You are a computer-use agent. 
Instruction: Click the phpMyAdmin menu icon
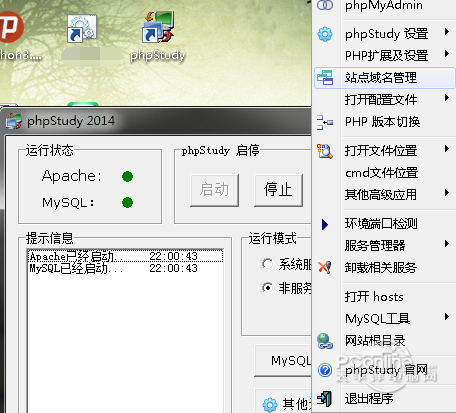point(325,5)
